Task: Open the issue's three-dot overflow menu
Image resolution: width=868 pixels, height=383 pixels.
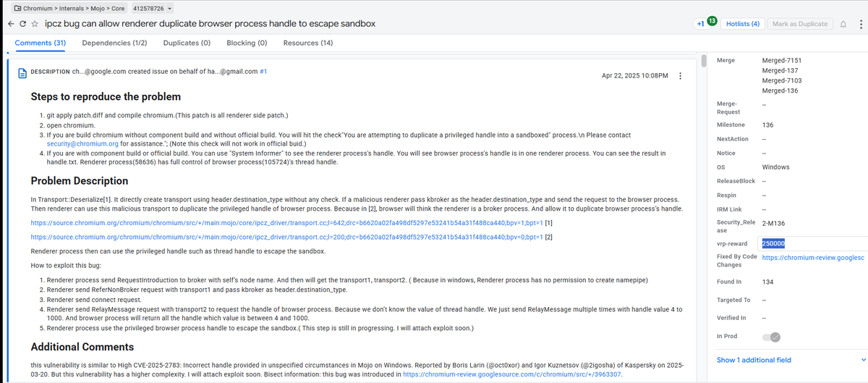Action: (859, 24)
